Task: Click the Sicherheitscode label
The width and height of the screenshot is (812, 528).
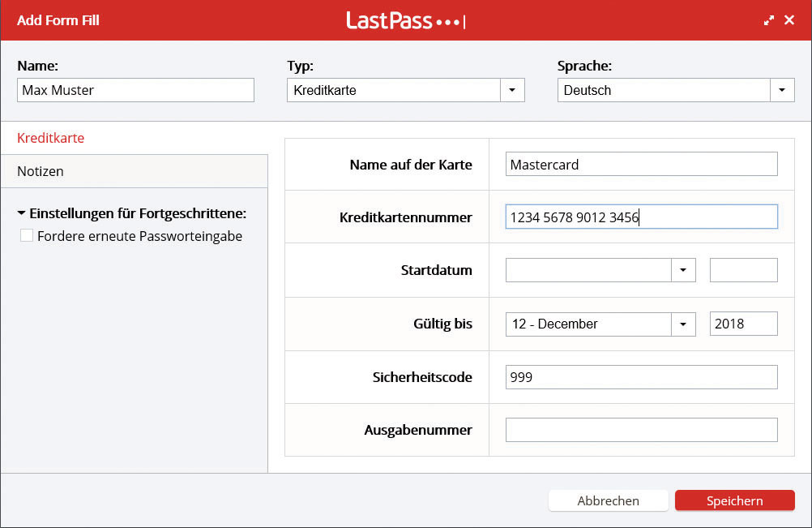Action: click(422, 377)
